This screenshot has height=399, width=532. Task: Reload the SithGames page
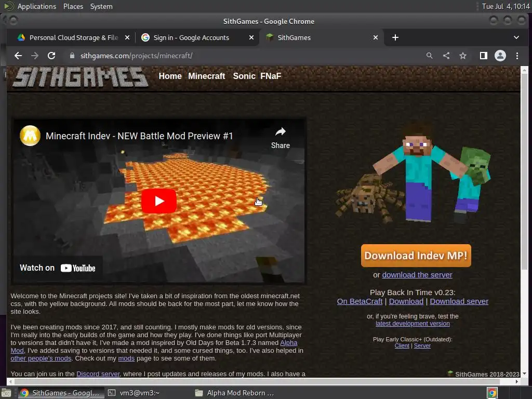51,56
